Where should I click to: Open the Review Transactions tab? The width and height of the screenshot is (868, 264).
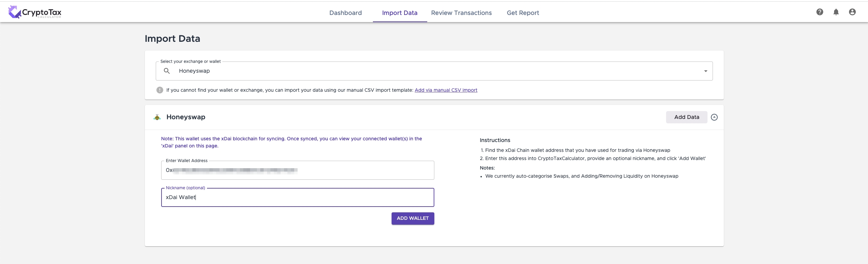click(x=461, y=13)
